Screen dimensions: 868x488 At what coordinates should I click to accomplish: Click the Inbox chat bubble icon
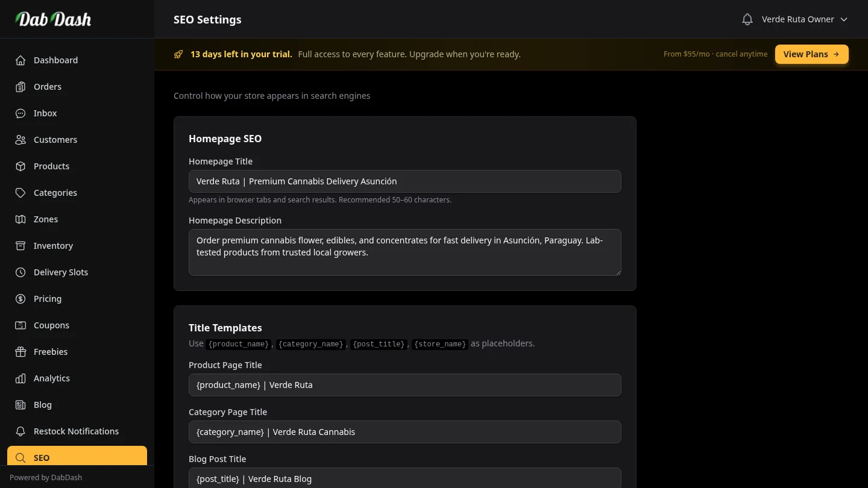click(20, 113)
